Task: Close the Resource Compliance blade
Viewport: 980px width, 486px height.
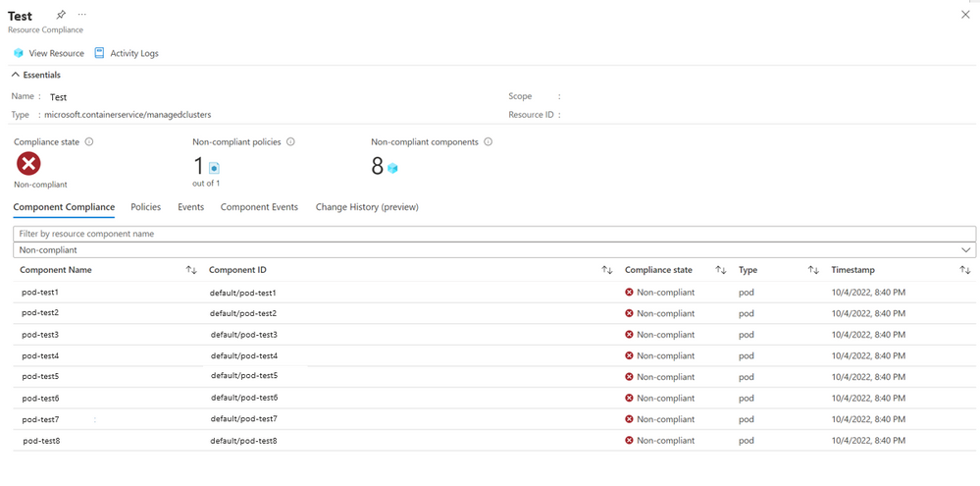Action: pyautogui.click(x=965, y=15)
